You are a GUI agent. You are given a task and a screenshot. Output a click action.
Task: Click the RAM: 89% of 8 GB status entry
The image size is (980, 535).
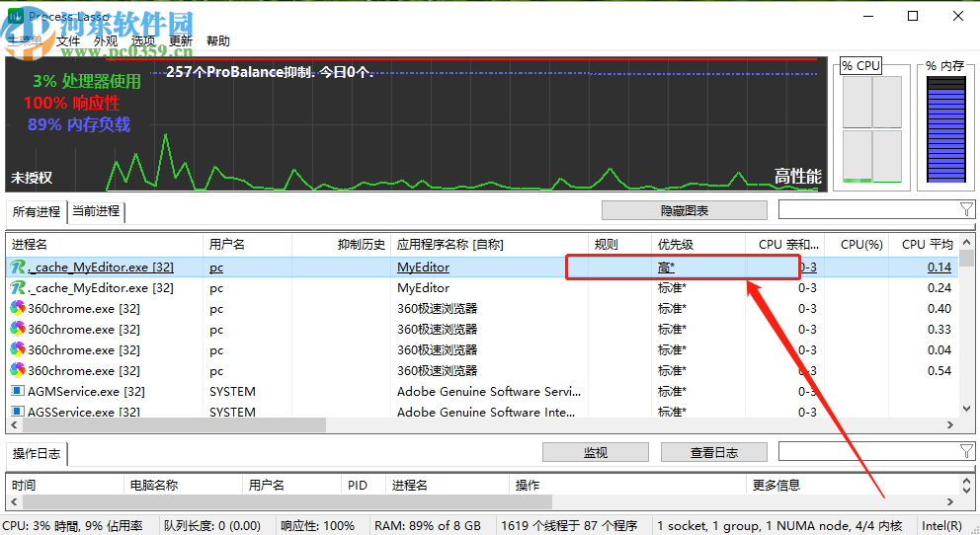coord(428,526)
